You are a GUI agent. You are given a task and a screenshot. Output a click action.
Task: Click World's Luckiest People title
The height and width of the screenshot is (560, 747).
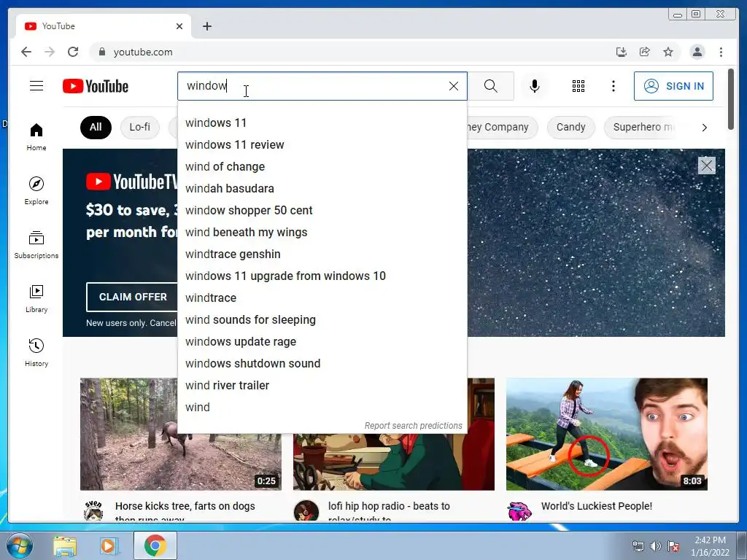pyautogui.click(x=597, y=506)
